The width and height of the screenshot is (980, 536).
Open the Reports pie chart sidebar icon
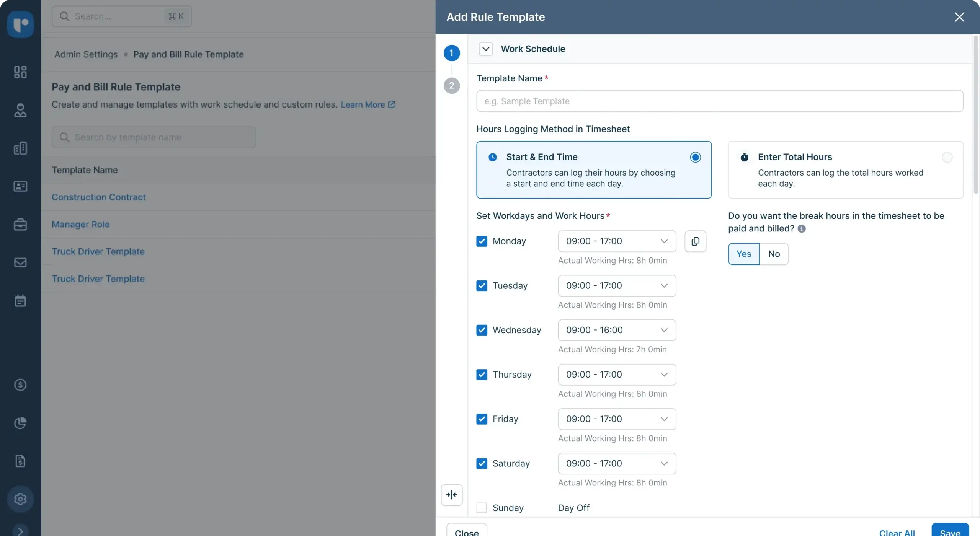(20, 423)
